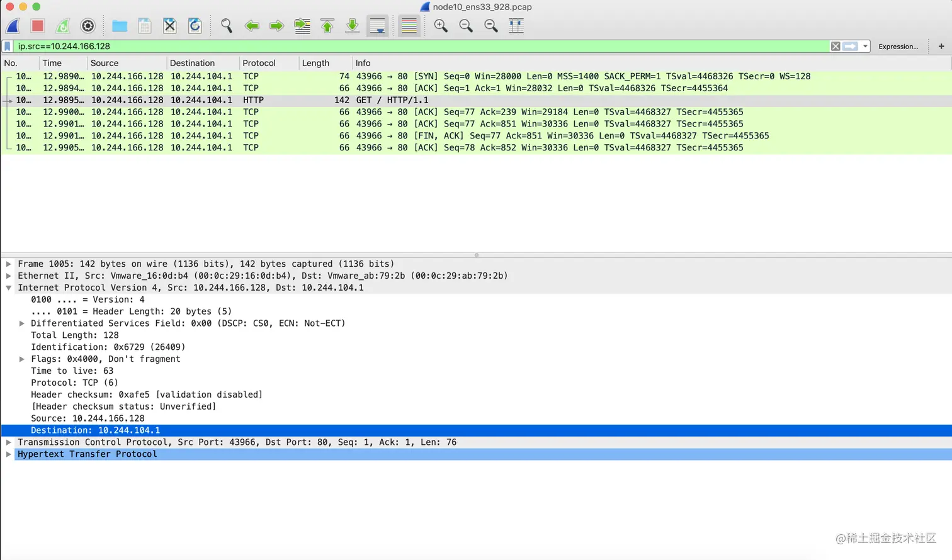952x560 pixels.
Task: Toggle auto-scroll during live capture
Action: (x=378, y=26)
